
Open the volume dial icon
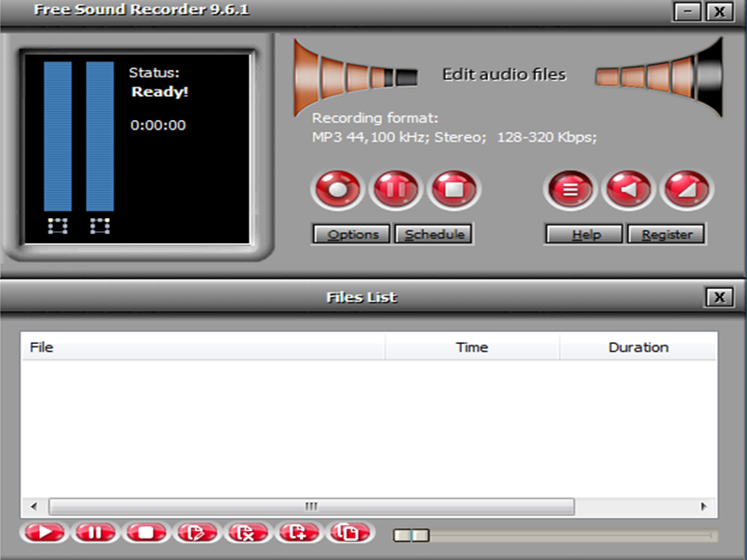pyautogui.click(x=686, y=188)
